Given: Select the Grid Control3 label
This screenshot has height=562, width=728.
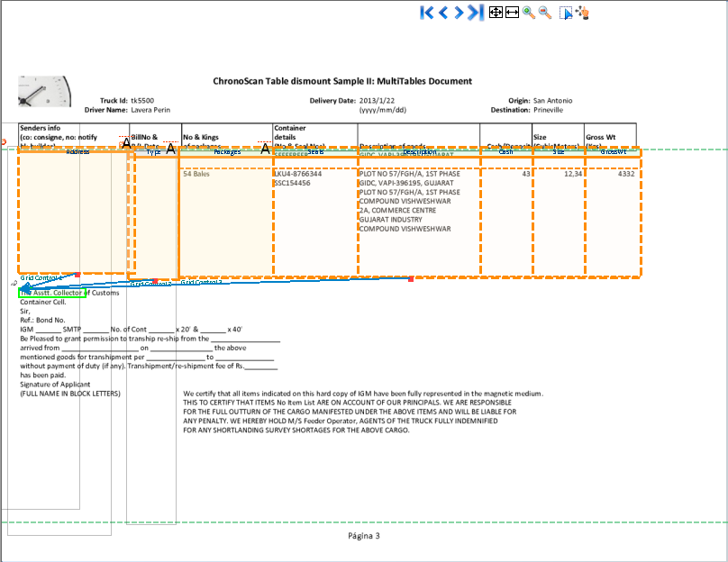Looking at the screenshot, I should click(x=202, y=282).
